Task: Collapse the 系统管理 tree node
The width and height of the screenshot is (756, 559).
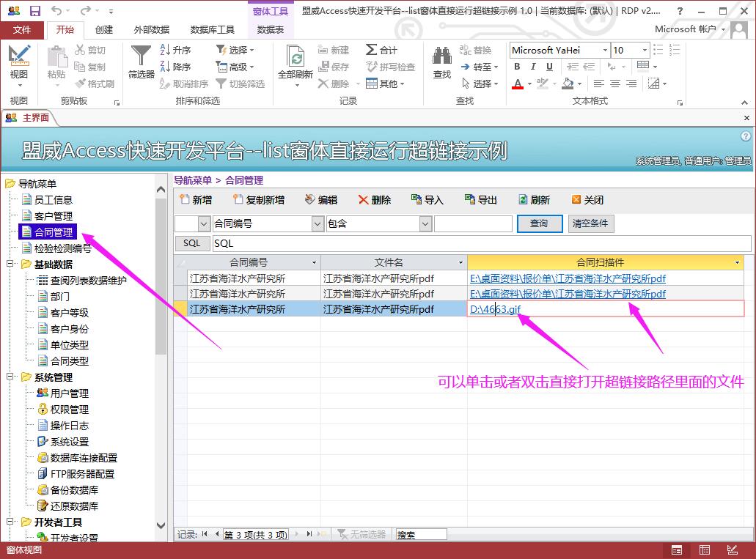Action: [10, 377]
